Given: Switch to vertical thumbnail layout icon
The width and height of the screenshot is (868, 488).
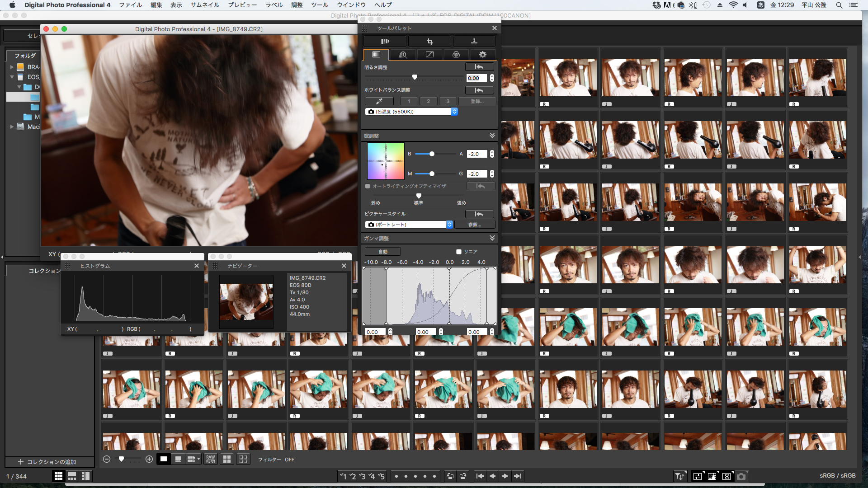Looking at the screenshot, I should [85, 476].
